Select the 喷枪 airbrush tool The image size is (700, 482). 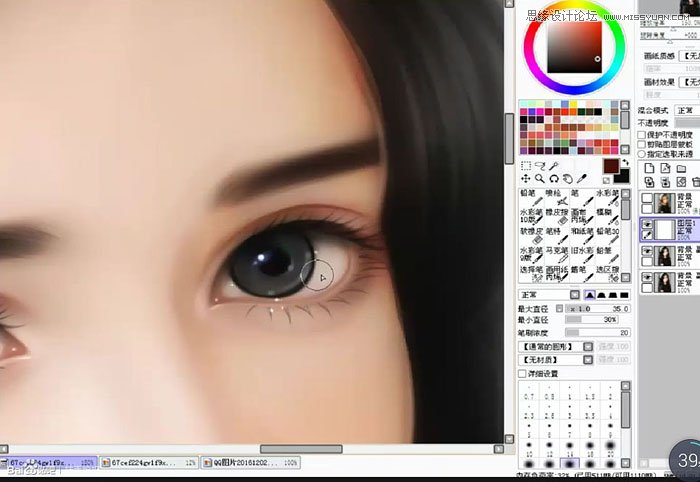[556, 198]
